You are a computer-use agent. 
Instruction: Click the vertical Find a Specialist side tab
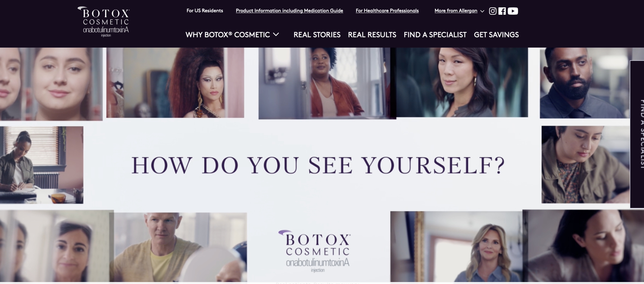[637, 134]
